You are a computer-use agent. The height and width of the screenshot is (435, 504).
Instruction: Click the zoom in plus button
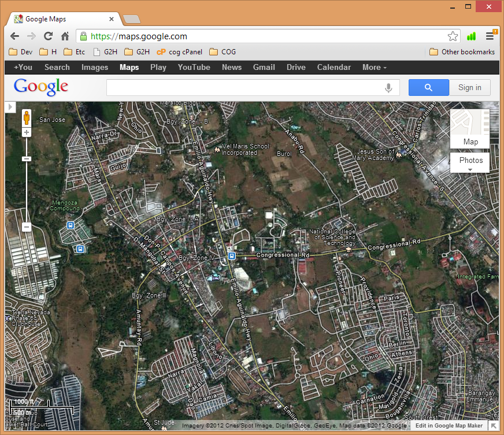coord(27,133)
